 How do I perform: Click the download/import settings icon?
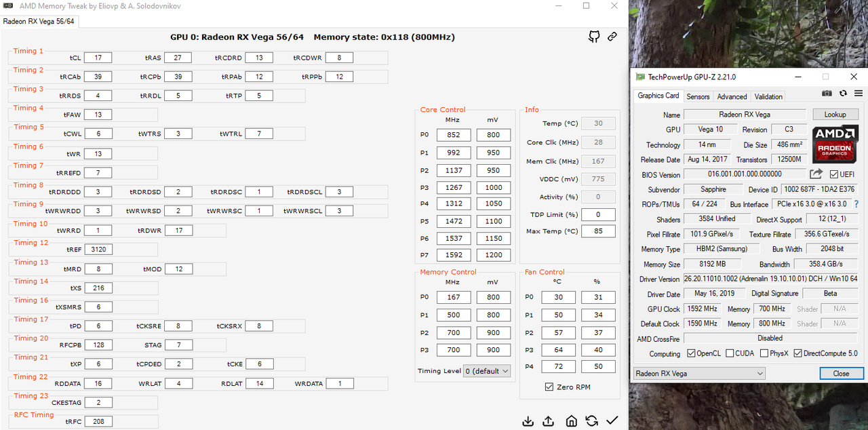(528, 421)
